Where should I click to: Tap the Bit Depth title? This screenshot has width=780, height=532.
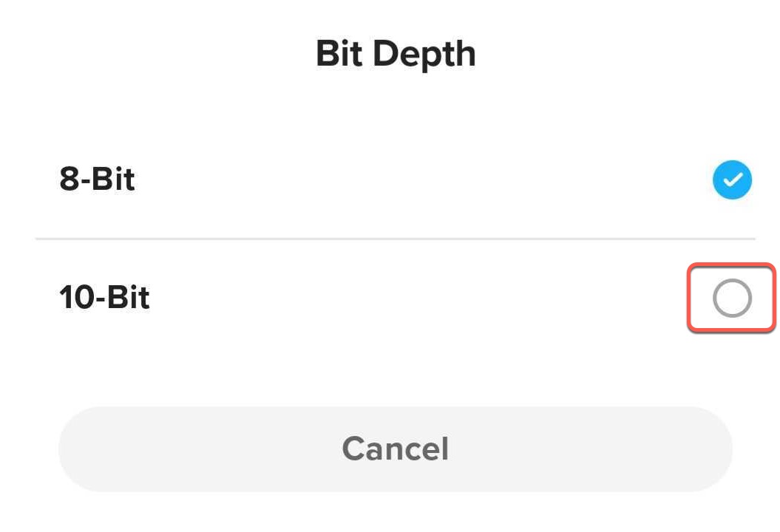[396, 52]
